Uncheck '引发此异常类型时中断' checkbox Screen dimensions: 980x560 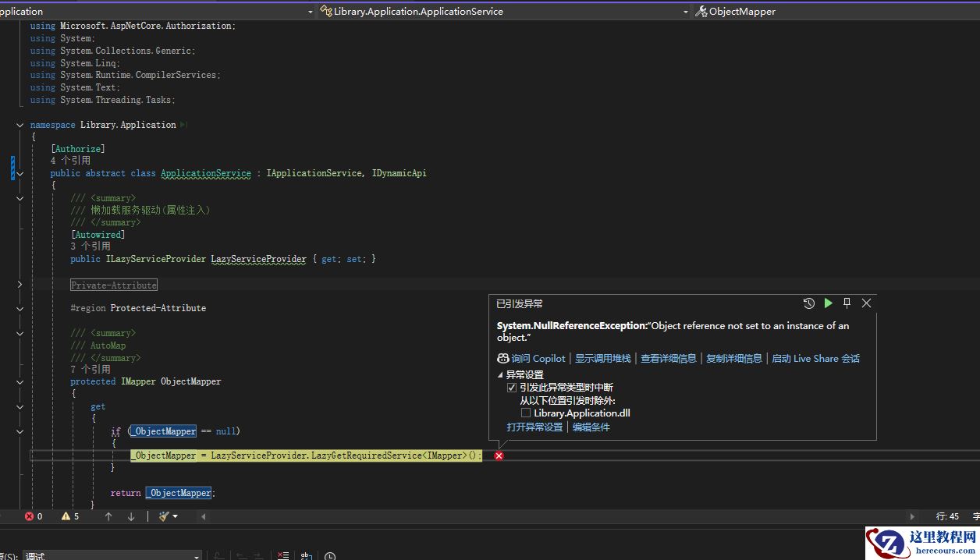pos(512,388)
